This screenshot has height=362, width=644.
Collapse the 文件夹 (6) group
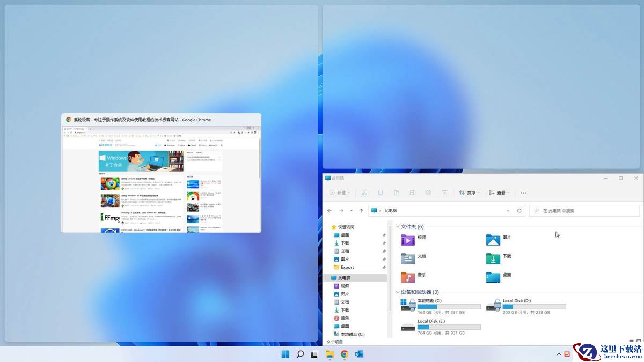tap(398, 227)
